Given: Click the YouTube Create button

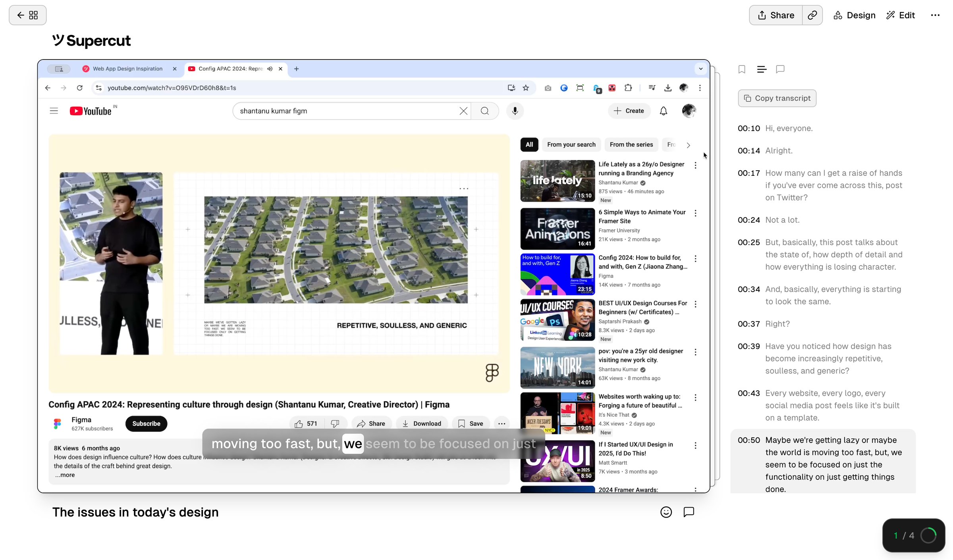Looking at the screenshot, I should (629, 111).
